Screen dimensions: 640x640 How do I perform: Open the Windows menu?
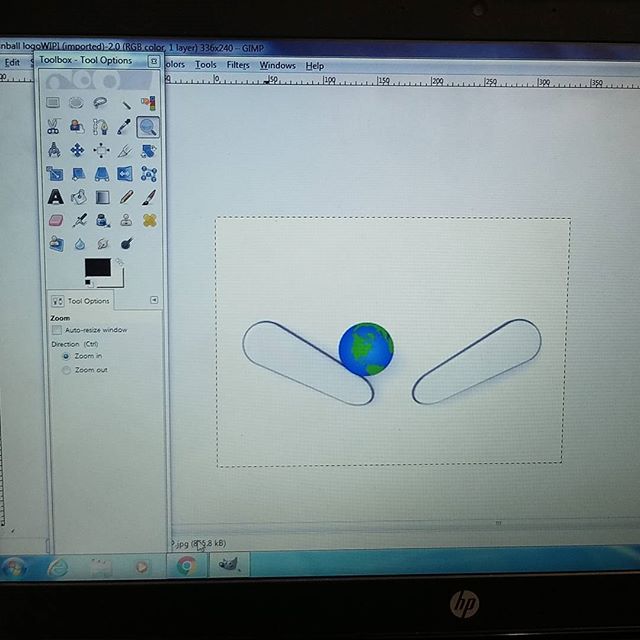277,66
